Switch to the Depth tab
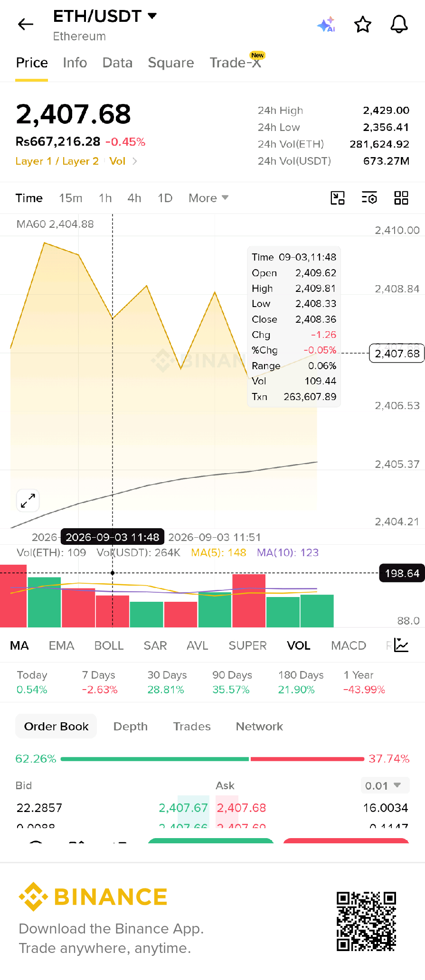 pyautogui.click(x=131, y=727)
